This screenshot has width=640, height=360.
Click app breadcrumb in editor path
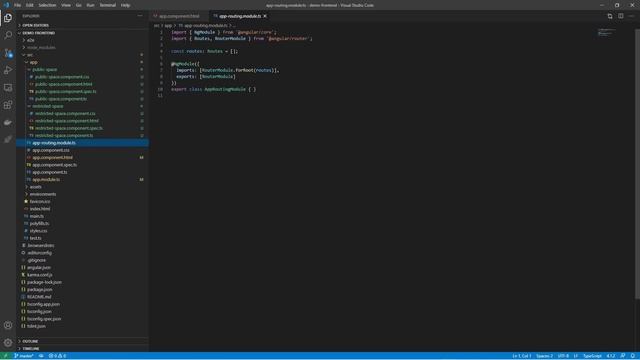tap(168, 25)
